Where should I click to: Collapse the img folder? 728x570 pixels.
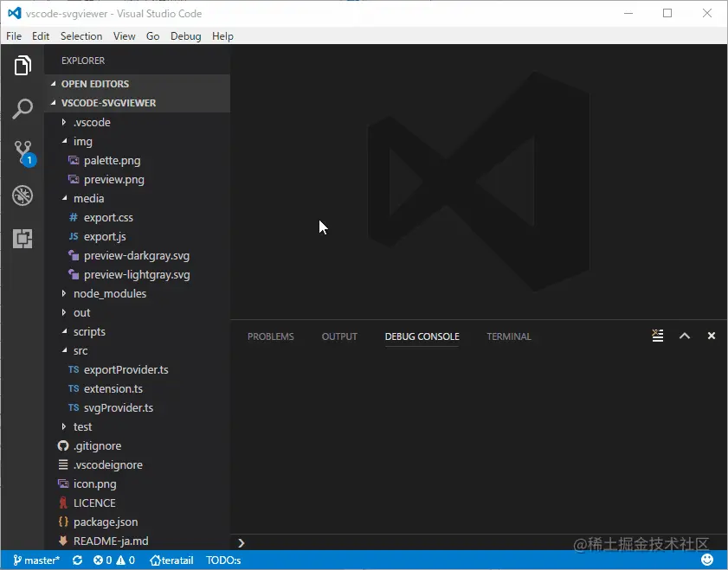click(x=138, y=141)
